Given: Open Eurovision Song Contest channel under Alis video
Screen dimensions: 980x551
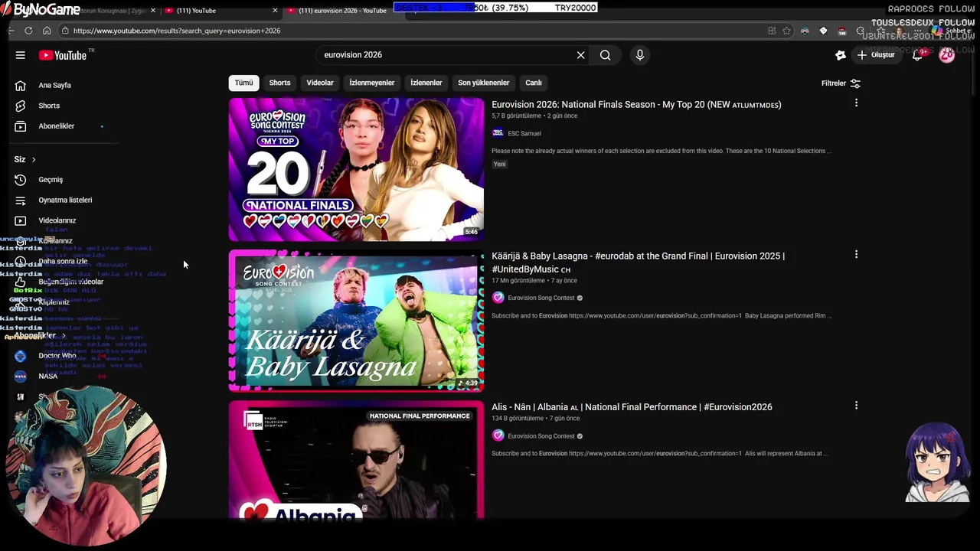Looking at the screenshot, I should point(541,436).
